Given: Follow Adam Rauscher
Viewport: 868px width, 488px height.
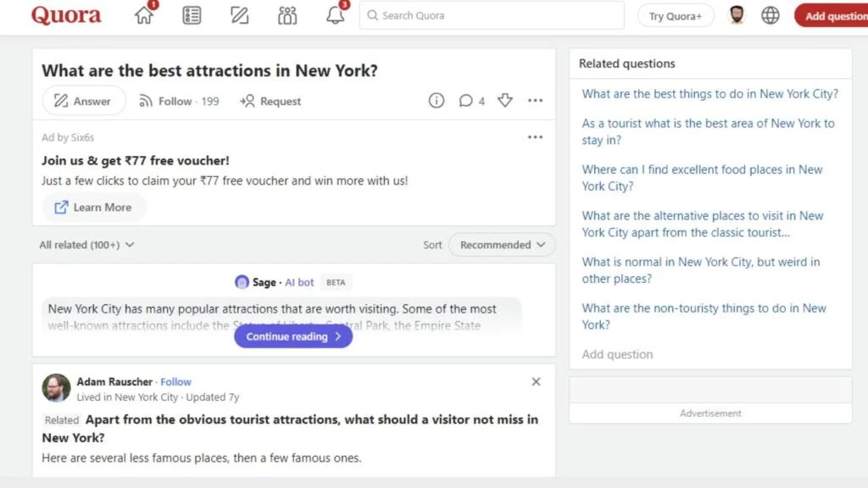Looking at the screenshot, I should pos(176,382).
